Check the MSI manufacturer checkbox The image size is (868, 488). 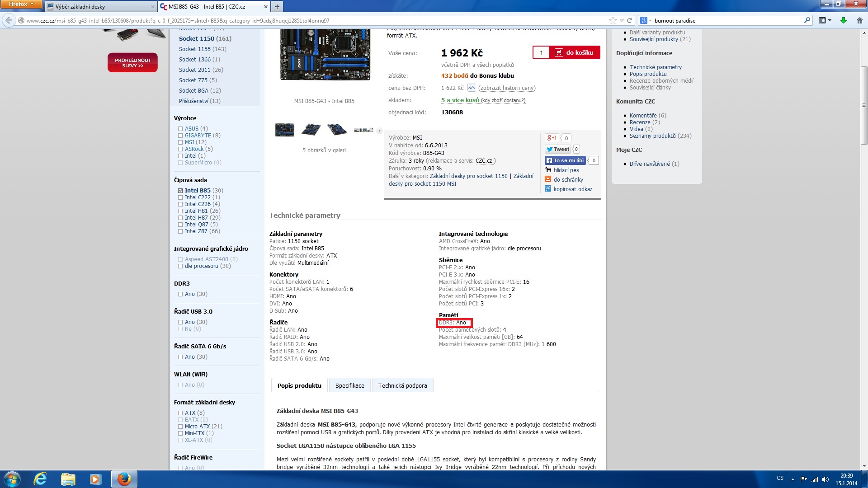coord(180,142)
